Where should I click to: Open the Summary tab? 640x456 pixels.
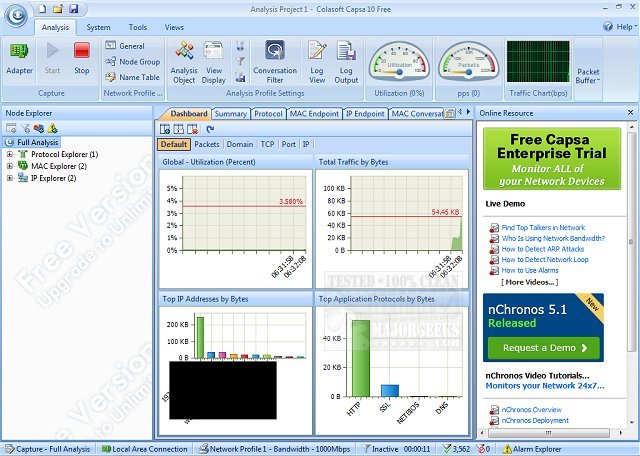tap(231, 113)
